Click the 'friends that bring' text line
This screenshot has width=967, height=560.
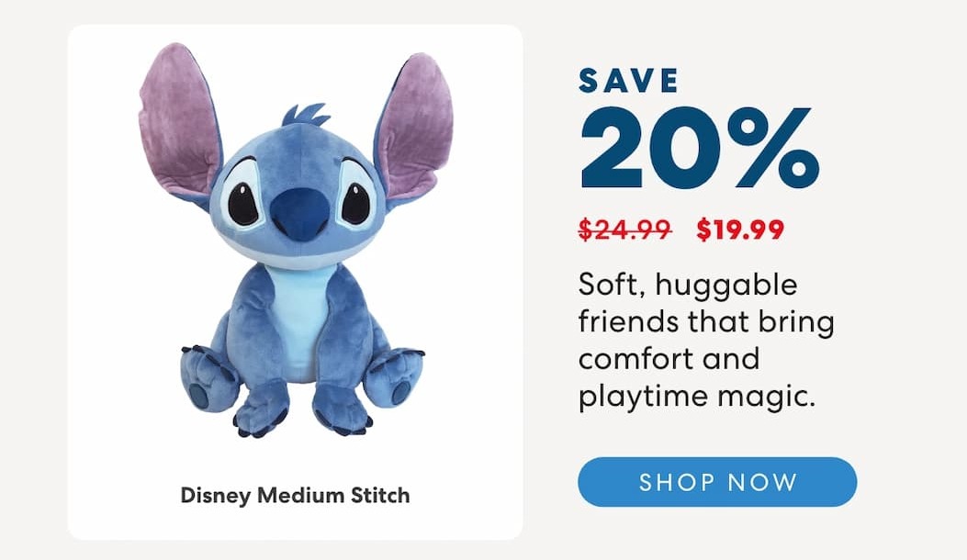point(706,322)
